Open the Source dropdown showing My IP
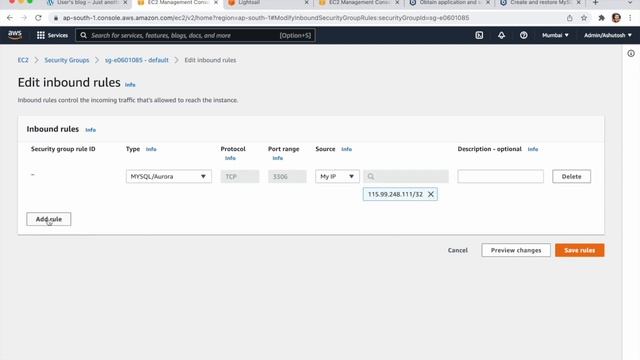This screenshot has width=640, height=360. tap(337, 176)
